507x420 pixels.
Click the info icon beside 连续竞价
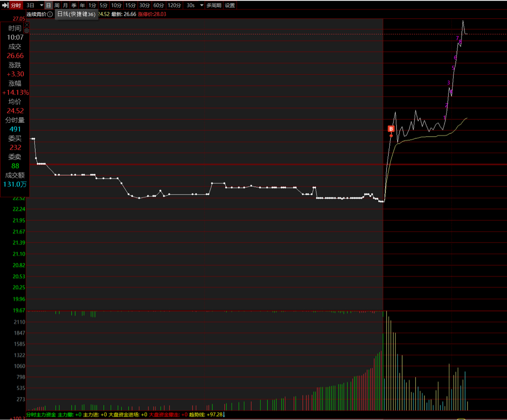point(50,14)
